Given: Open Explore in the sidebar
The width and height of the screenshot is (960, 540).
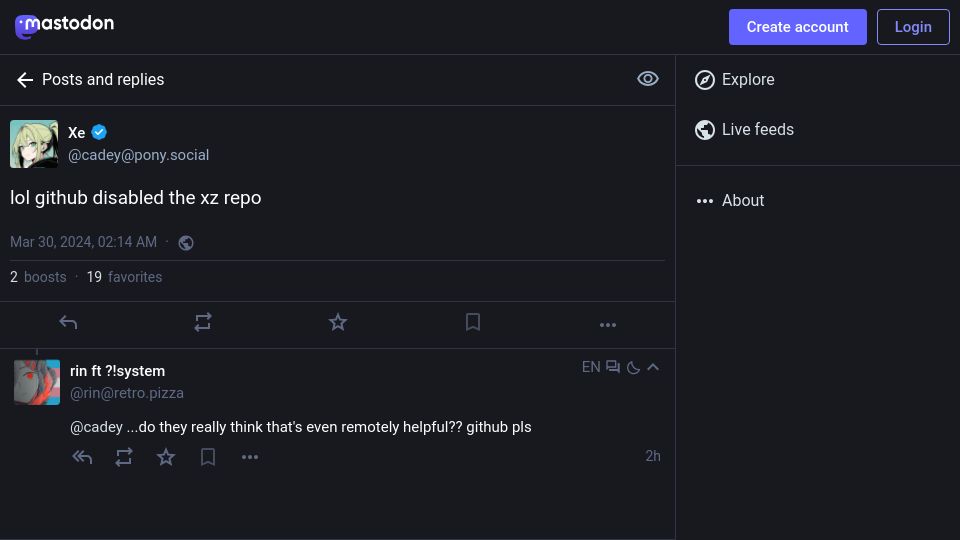Looking at the screenshot, I should tap(735, 80).
